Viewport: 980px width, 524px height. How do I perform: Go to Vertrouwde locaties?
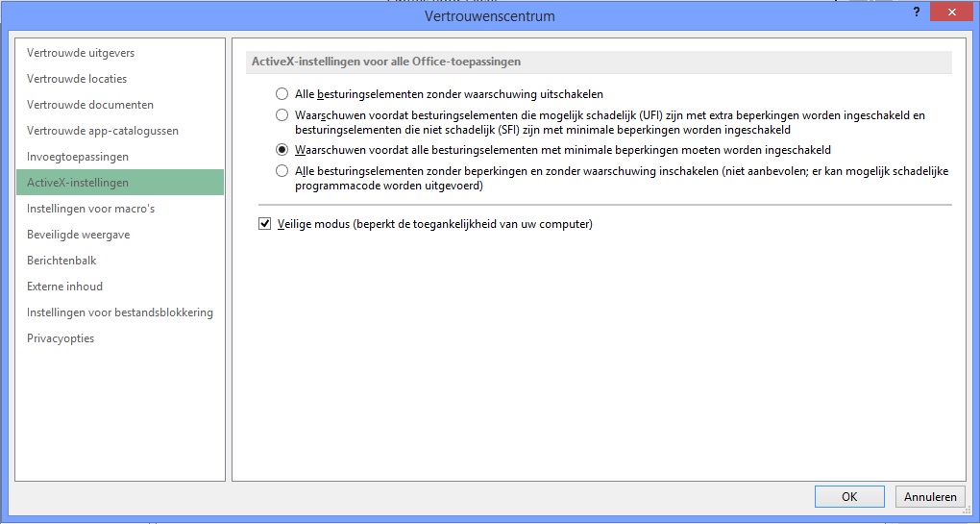coord(77,79)
